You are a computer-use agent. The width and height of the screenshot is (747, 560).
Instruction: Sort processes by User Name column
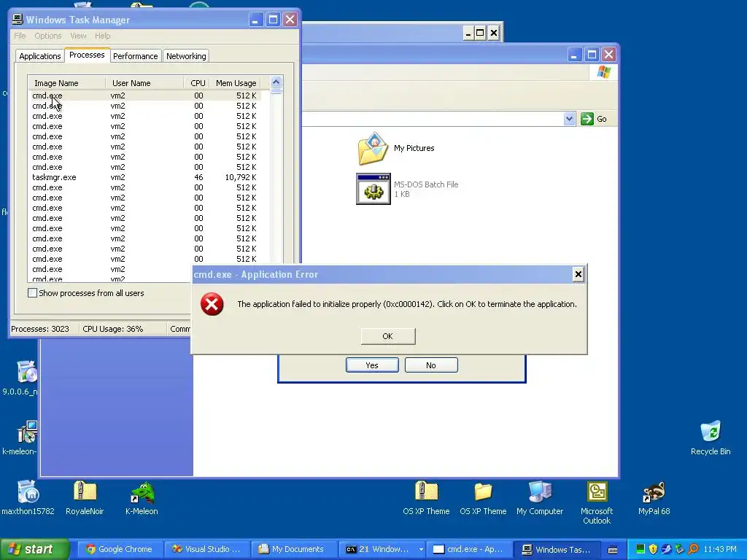[145, 83]
